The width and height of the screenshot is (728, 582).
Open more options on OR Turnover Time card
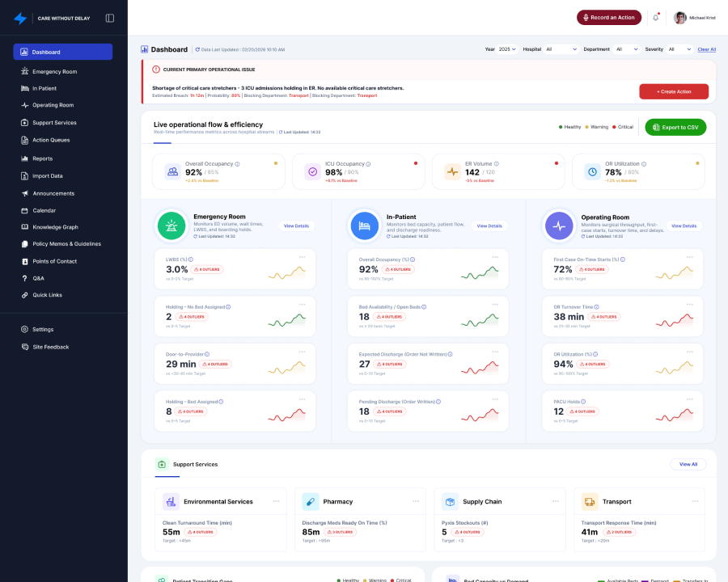[690, 304]
